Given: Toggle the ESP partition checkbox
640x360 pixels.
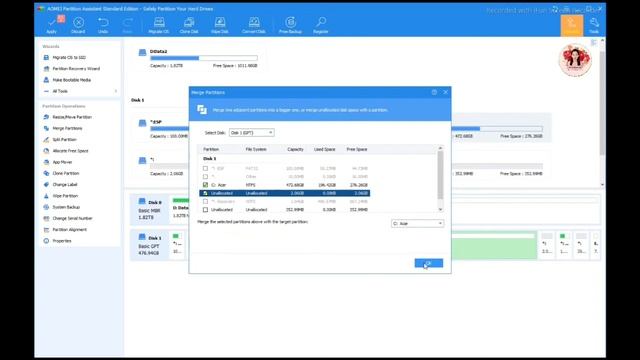Looking at the screenshot, I should click(x=205, y=168).
